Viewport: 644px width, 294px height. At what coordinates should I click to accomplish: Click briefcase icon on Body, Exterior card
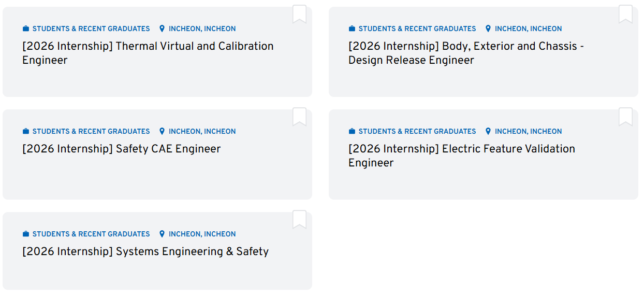point(352,29)
